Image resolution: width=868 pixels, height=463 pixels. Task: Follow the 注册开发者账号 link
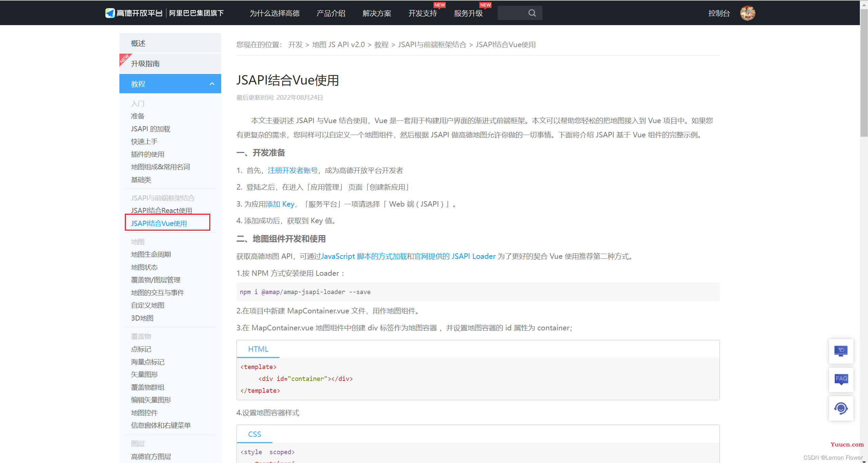pos(293,170)
